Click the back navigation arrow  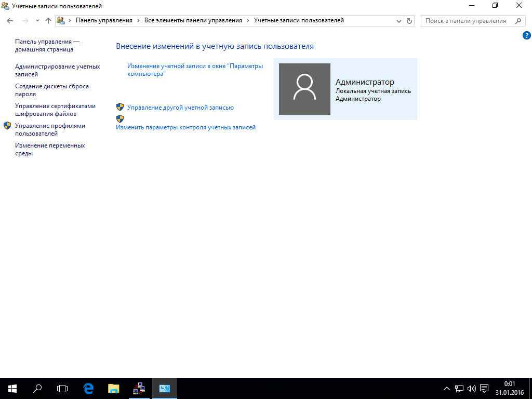(x=10, y=21)
